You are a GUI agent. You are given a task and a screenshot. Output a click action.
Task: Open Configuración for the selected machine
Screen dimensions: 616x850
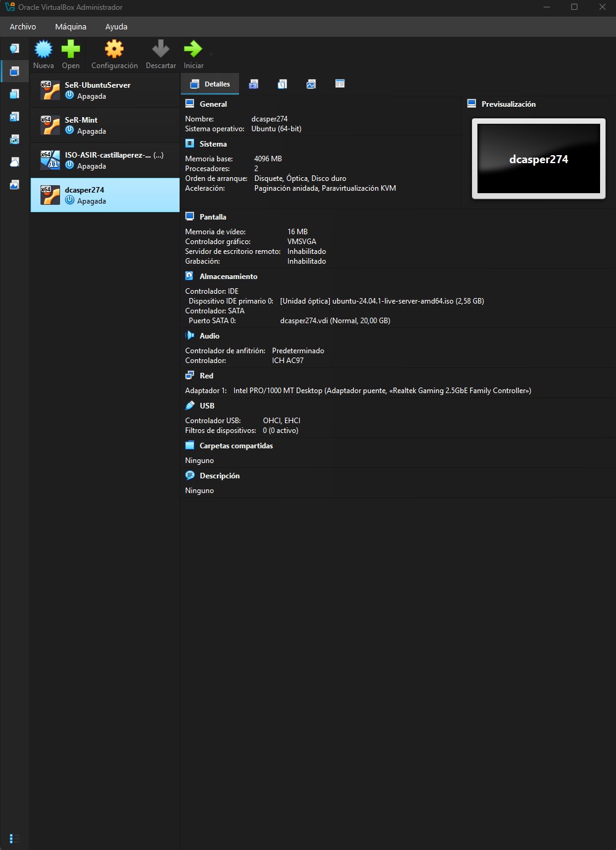click(114, 50)
